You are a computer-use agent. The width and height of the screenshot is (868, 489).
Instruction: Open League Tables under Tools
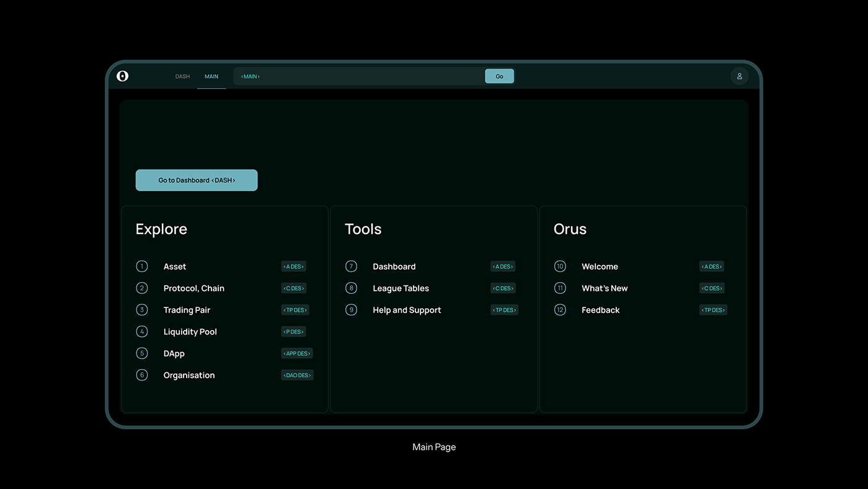pyautogui.click(x=401, y=289)
